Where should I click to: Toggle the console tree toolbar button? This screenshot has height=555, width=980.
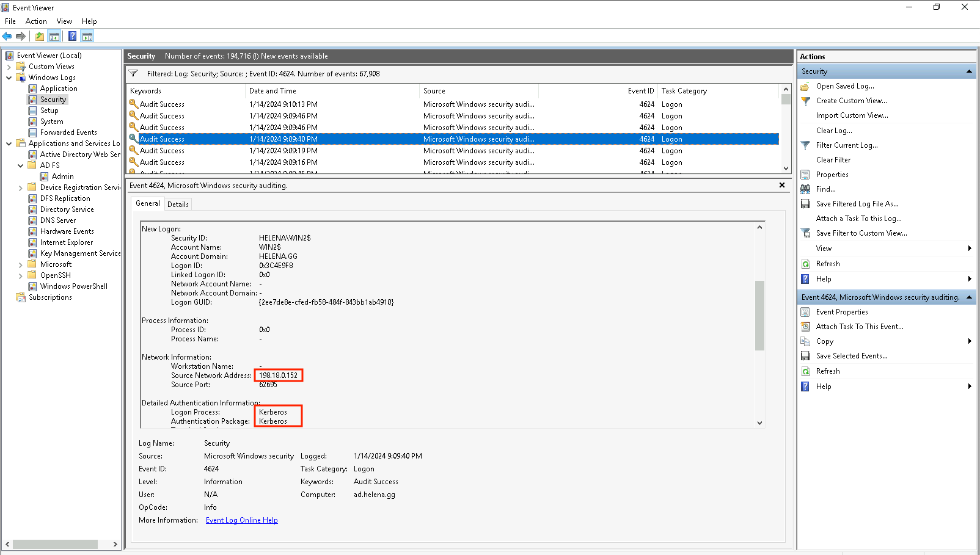click(x=54, y=37)
